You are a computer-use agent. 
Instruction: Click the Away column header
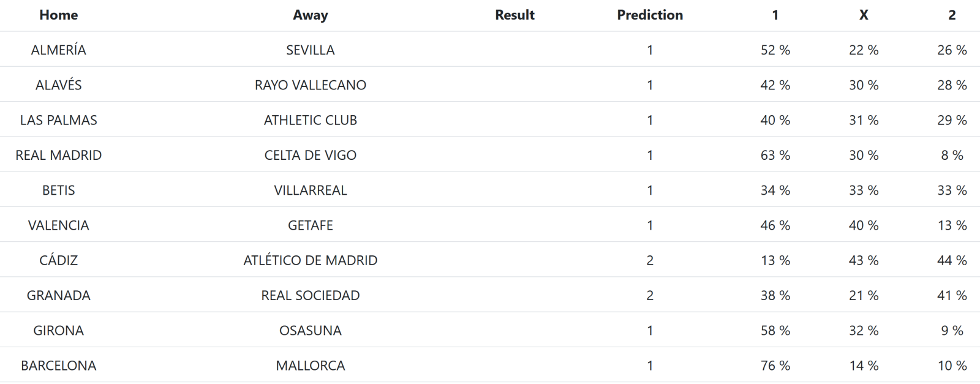click(310, 15)
